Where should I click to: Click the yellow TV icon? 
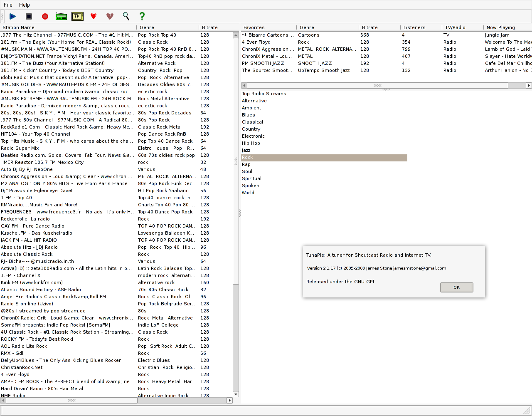coord(77,16)
